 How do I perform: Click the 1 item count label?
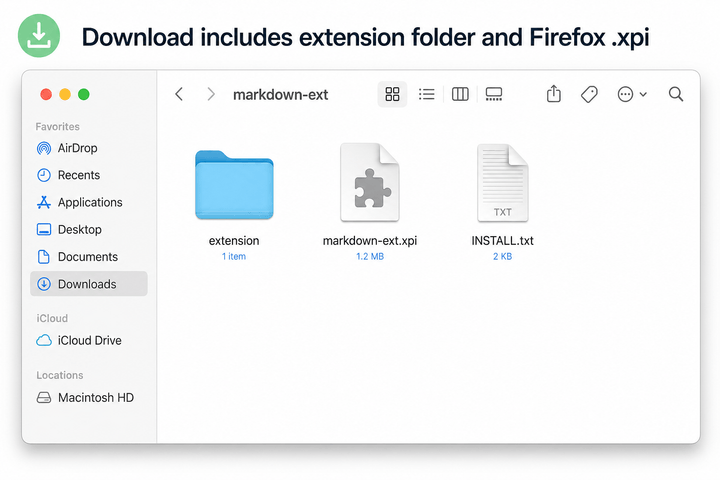[234, 256]
